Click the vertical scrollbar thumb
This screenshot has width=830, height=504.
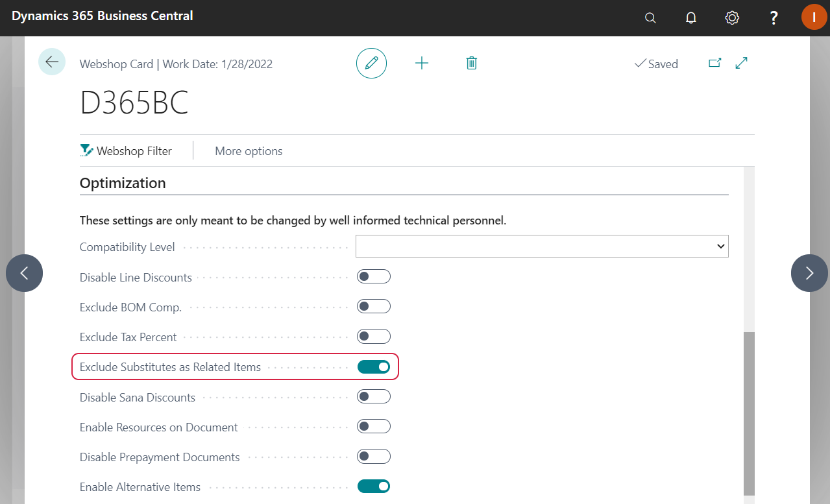click(749, 413)
